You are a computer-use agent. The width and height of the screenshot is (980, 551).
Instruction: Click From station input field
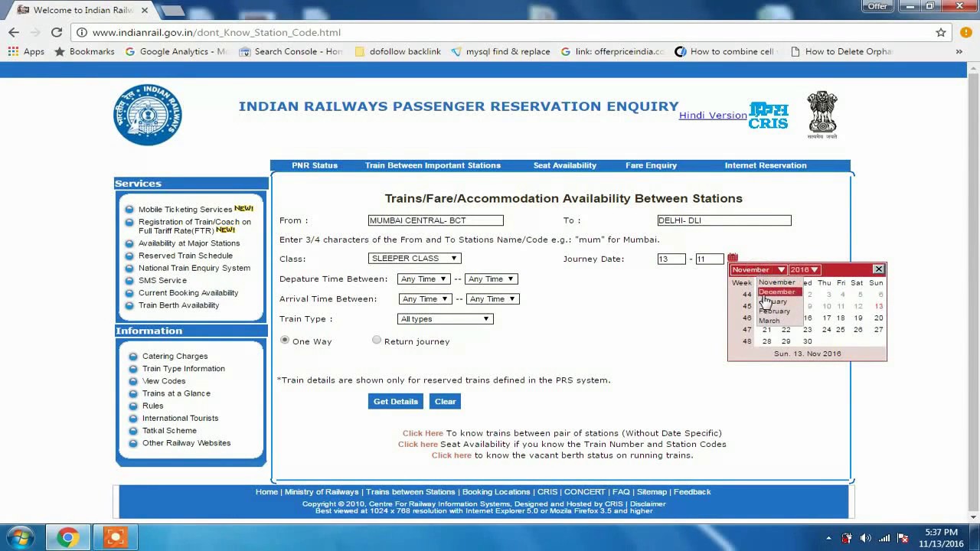click(436, 220)
